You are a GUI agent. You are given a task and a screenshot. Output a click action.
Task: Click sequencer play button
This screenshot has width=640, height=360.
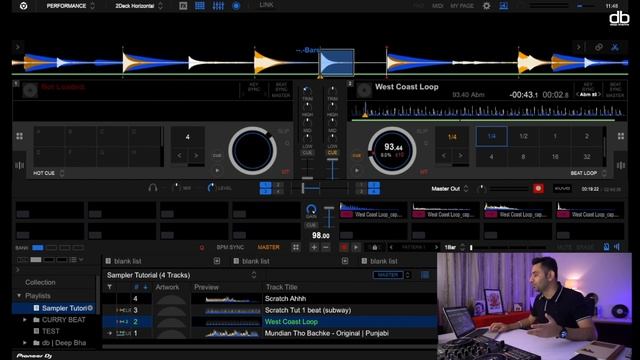coord(356,247)
